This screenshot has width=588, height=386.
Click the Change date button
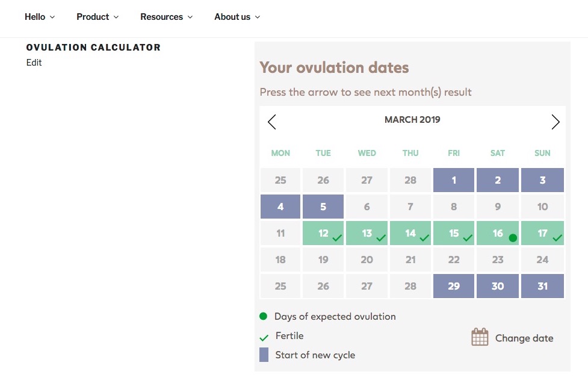click(524, 338)
